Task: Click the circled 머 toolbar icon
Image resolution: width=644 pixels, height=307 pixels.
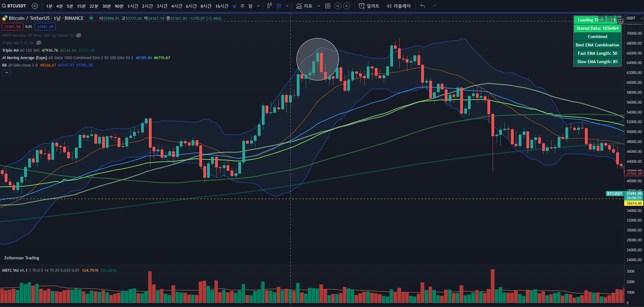Action: click(338, 6)
